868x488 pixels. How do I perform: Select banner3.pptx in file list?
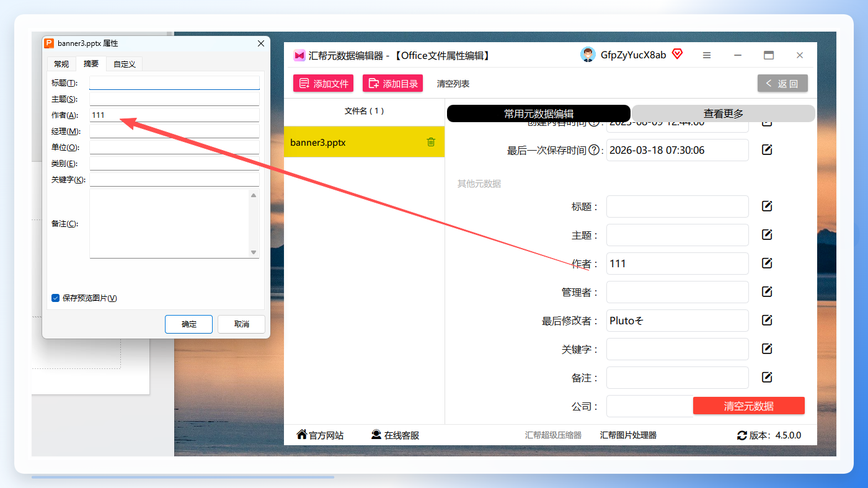364,142
